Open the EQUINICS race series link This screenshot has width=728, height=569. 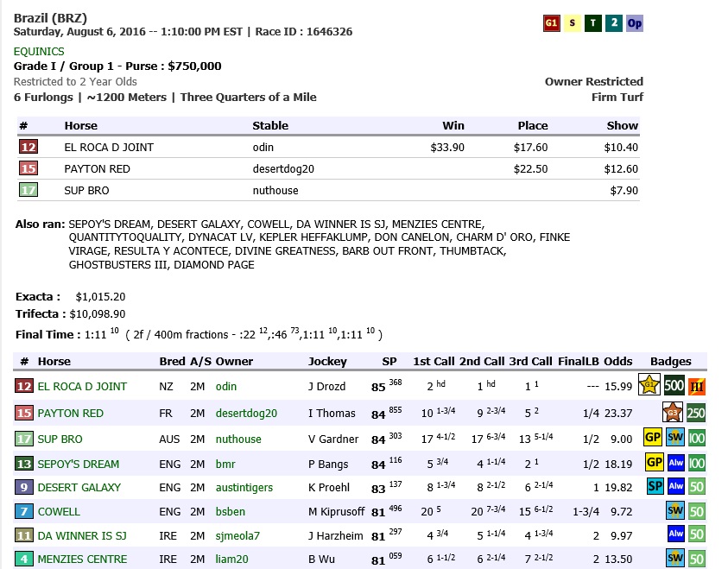39,52
